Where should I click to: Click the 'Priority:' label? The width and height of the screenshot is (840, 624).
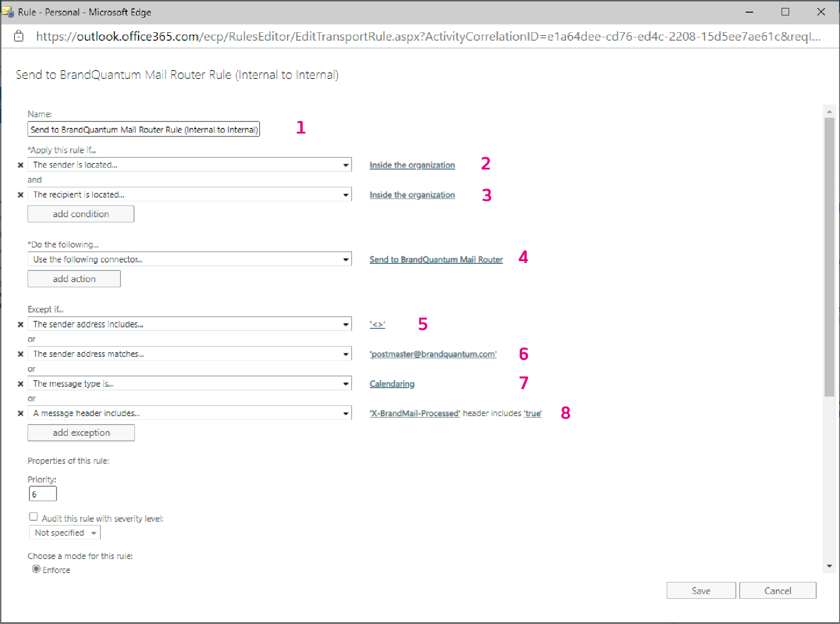[42, 480]
